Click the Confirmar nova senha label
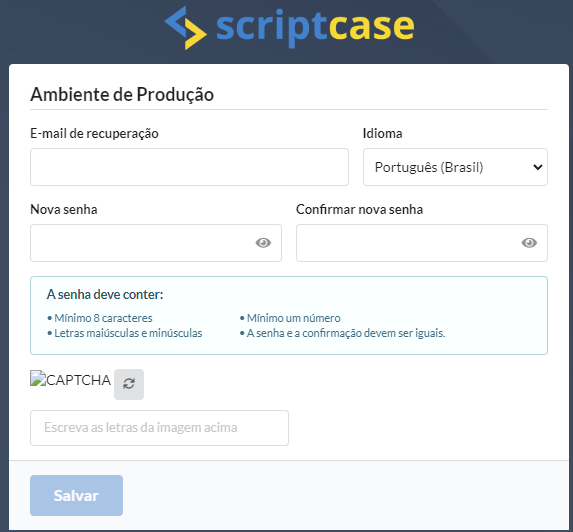 (x=360, y=209)
